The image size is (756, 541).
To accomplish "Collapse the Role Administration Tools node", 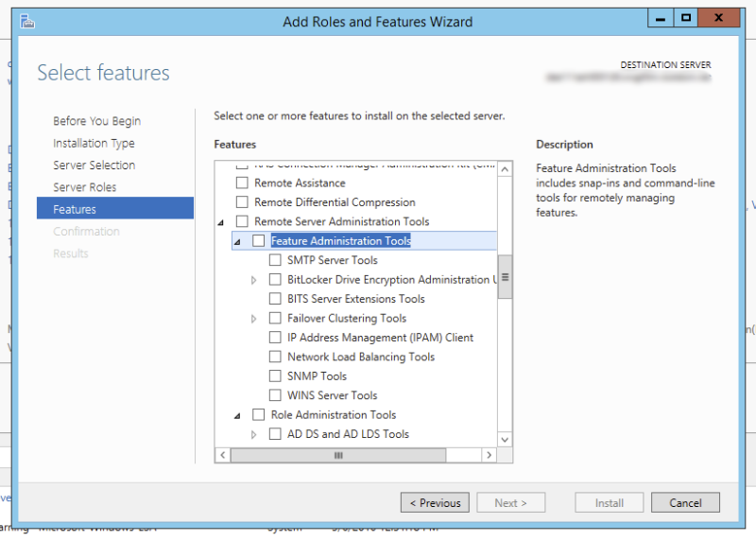I will [x=237, y=415].
